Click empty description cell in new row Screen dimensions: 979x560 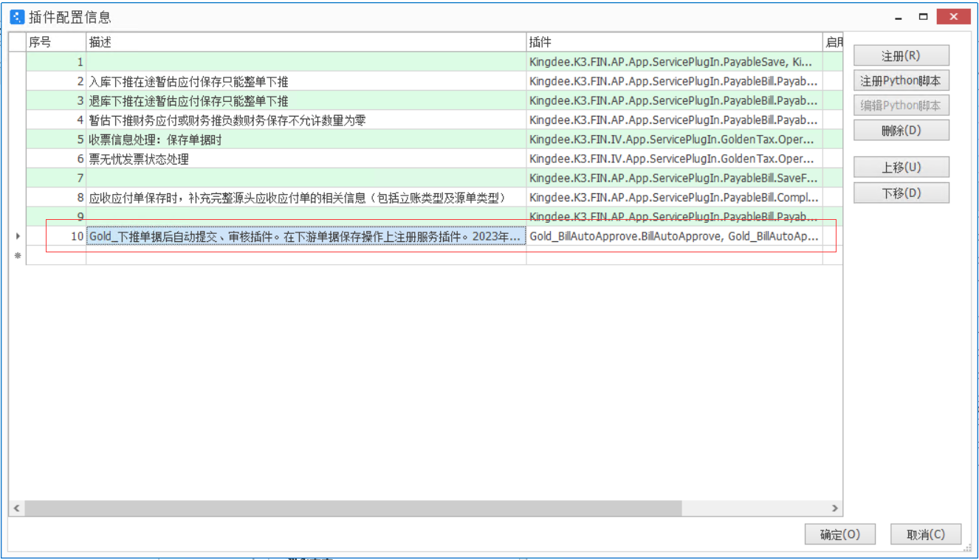[306, 256]
